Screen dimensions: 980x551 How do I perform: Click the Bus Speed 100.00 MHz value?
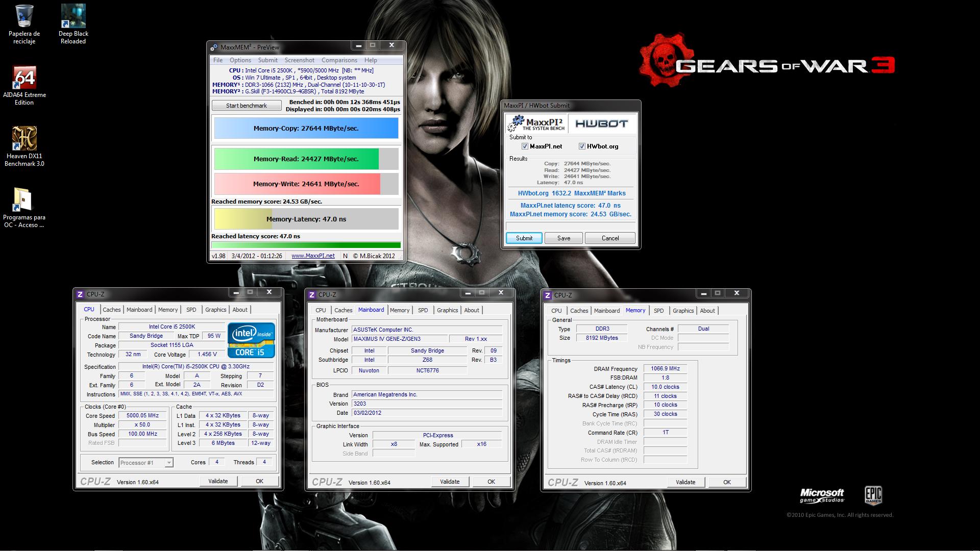coord(143,434)
